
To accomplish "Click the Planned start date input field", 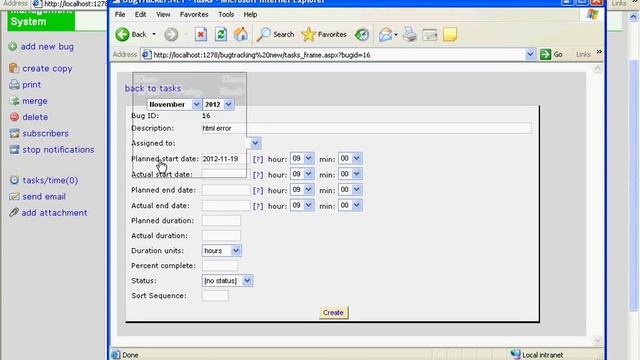I will (226, 159).
